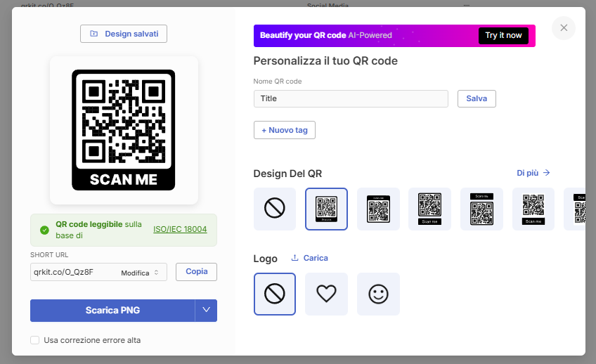Focus the Nome QR code Title field
The height and width of the screenshot is (364, 596).
(351, 99)
